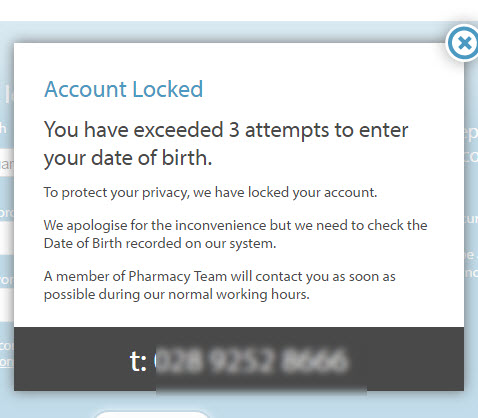Click the dimmed blue overlay below the dialog
Image resolution: width=478 pixels, height=418 pixels.
click(x=300, y=405)
